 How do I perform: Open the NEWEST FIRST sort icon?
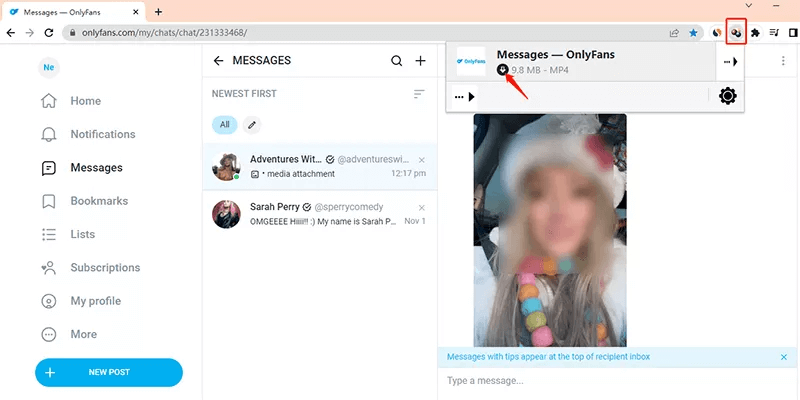point(419,94)
